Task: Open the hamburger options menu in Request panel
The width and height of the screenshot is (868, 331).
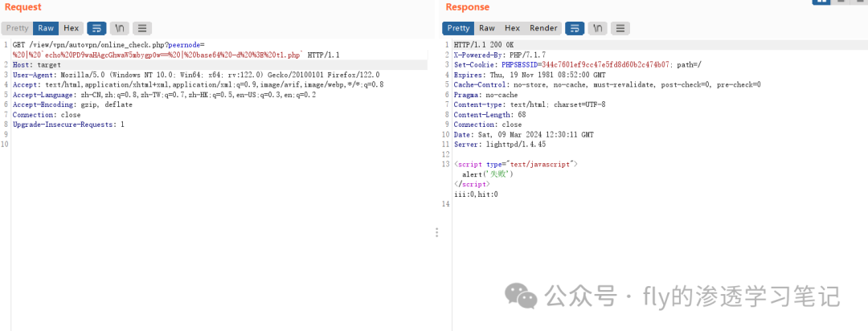Action: coord(142,28)
